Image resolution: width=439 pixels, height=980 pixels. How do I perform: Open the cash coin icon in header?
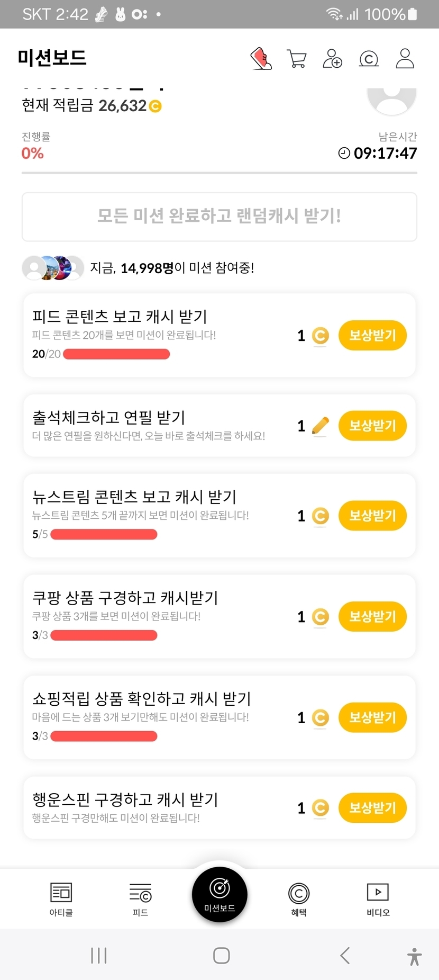tap(369, 59)
